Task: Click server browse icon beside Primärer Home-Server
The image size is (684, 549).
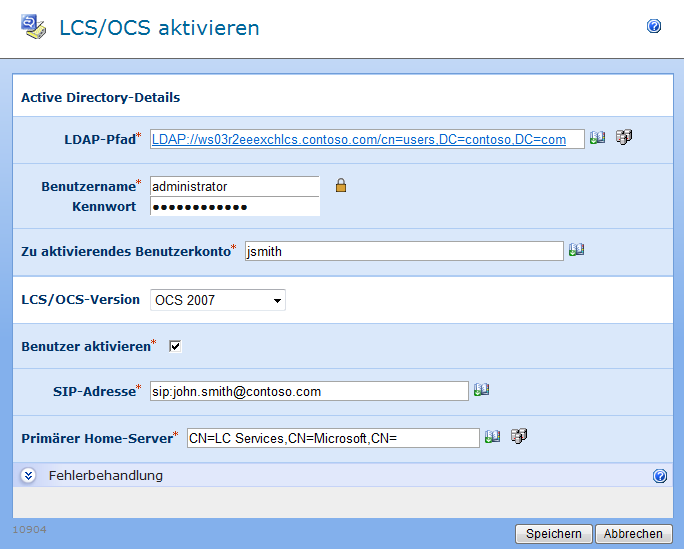Action: coord(518,436)
